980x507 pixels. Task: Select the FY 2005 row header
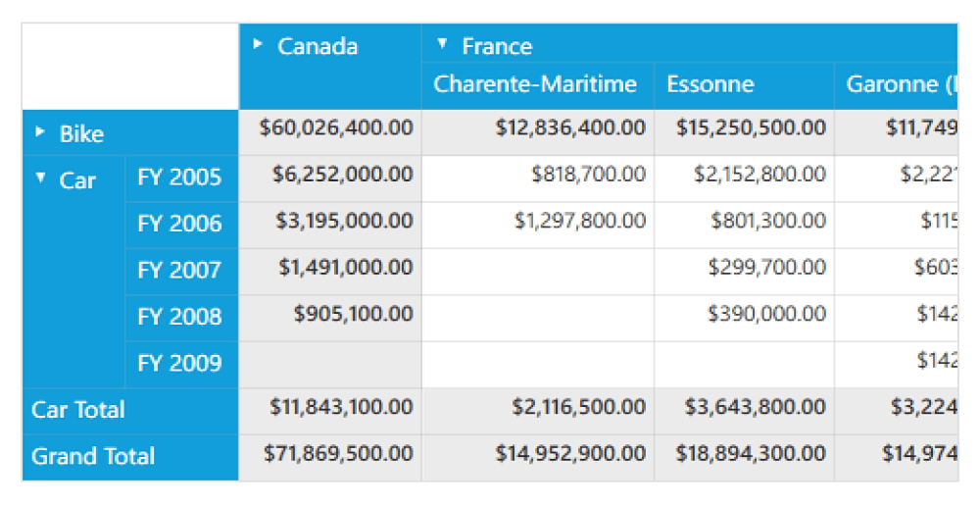click(x=180, y=177)
